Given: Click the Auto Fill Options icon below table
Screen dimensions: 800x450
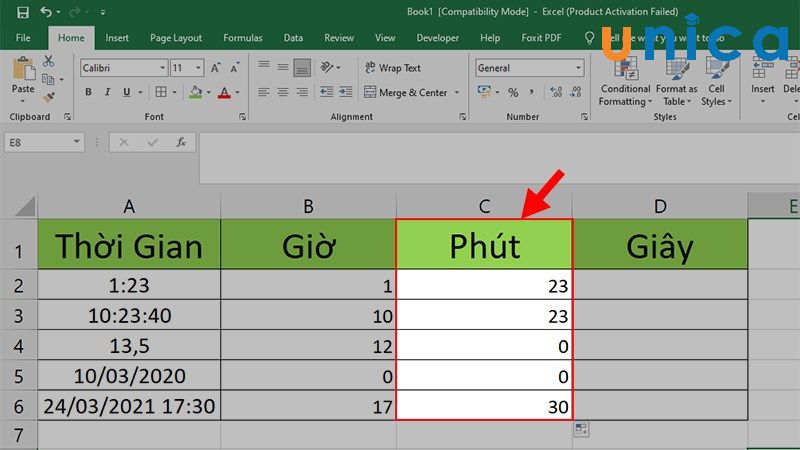Looking at the screenshot, I should [x=581, y=429].
